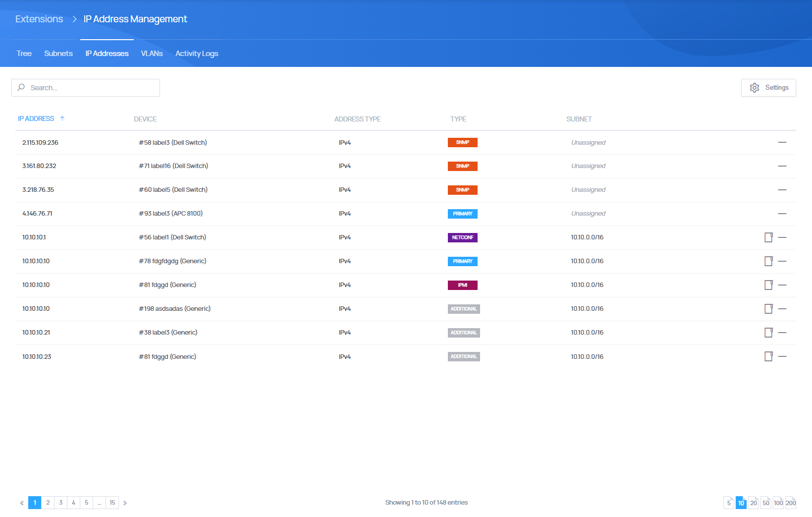The height and width of the screenshot is (517, 812).
Task: Go to the previous page arrow
Action: (22, 503)
